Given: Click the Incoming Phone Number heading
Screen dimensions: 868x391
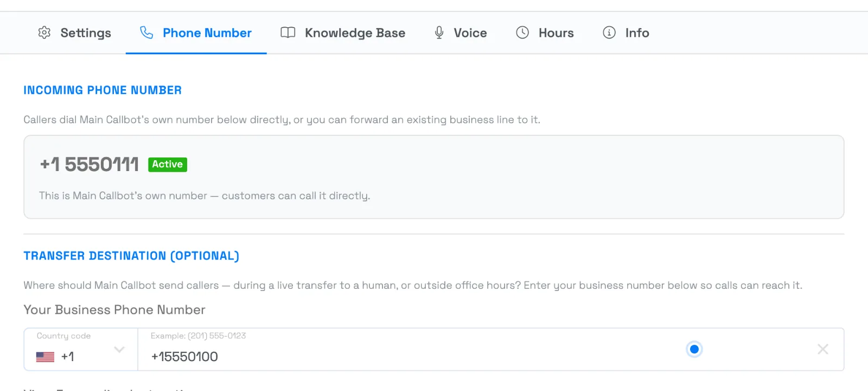Looking at the screenshot, I should (x=103, y=90).
